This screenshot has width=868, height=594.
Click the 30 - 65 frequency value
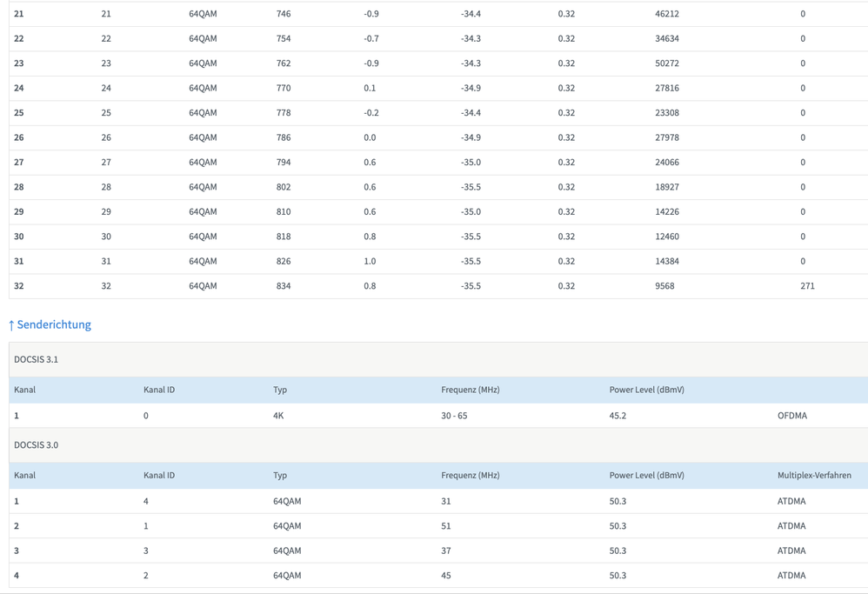pos(454,416)
